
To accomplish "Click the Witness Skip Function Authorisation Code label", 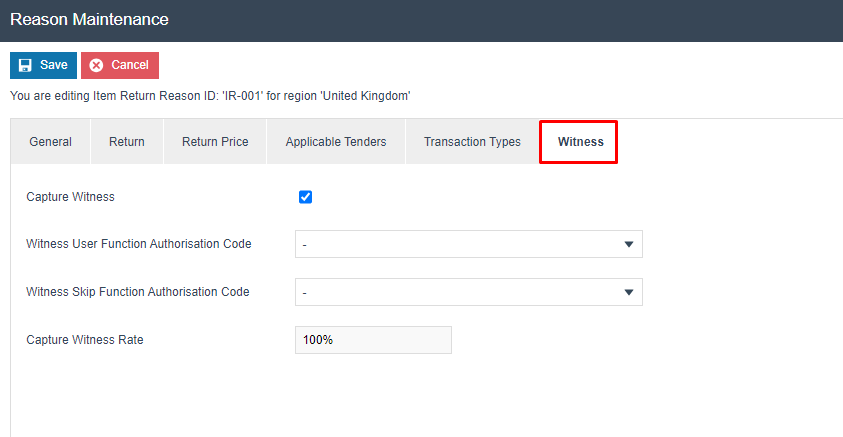I will [138, 291].
